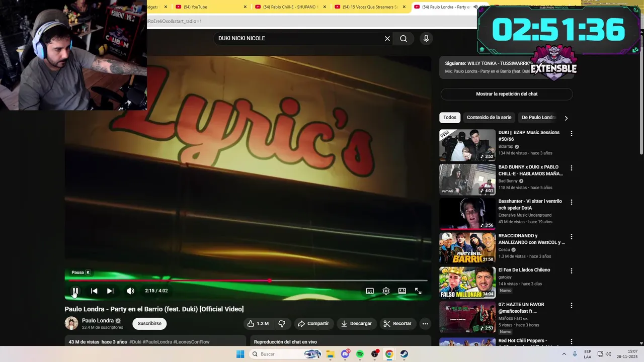Open options for BAD BUNNY x DUKI video

pos(571,168)
